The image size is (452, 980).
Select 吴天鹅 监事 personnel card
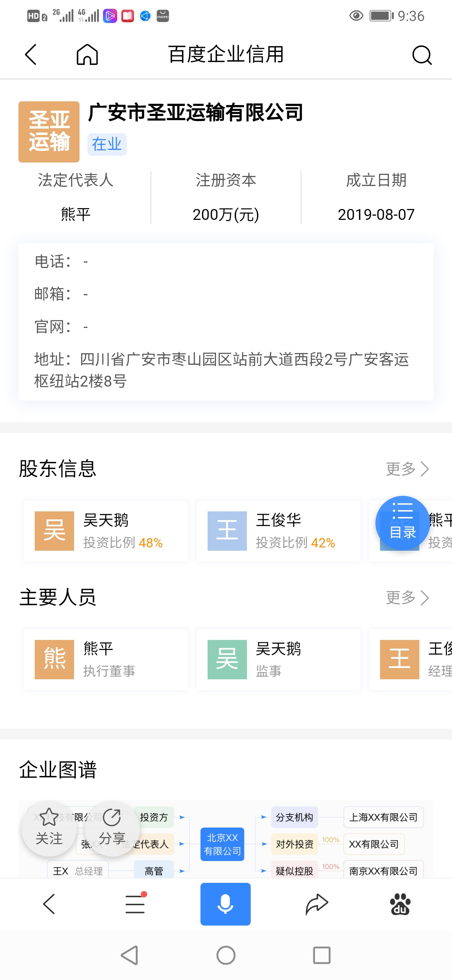pyautogui.click(x=278, y=659)
